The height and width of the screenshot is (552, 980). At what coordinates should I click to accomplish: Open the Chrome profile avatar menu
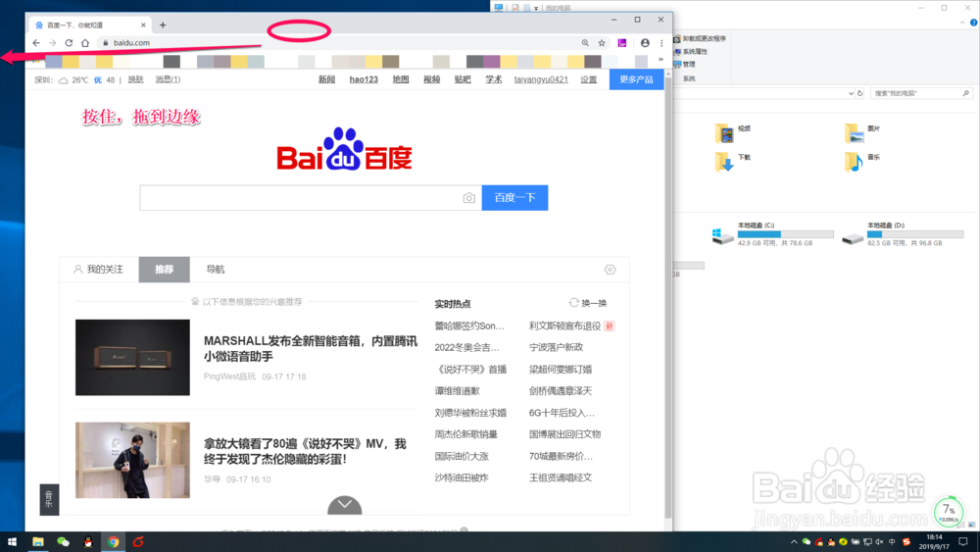click(x=645, y=43)
